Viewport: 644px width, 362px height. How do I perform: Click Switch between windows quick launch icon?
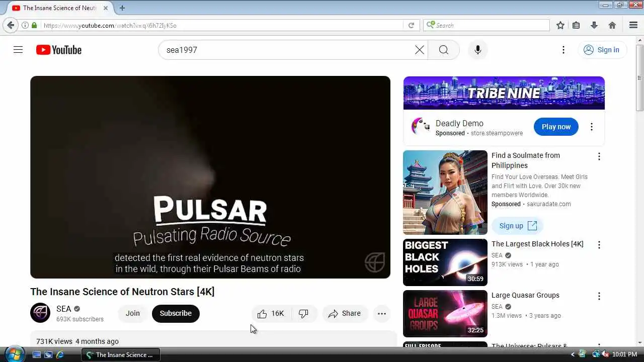coord(48,354)
